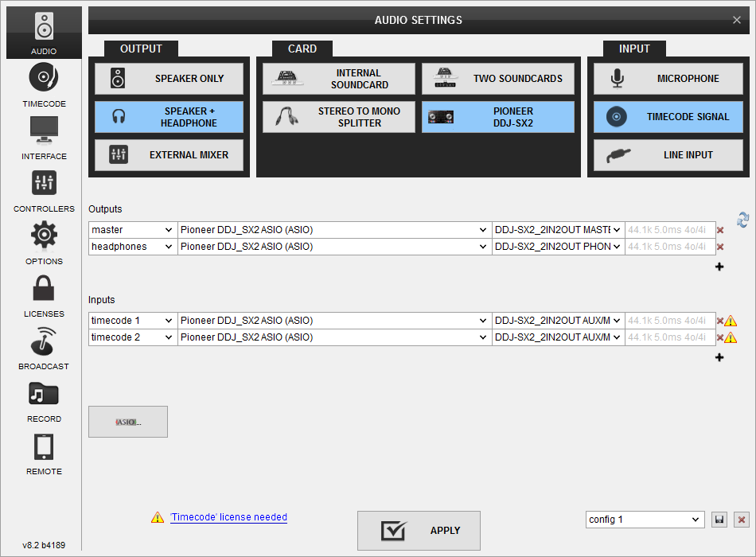Add a new output row
The image size is (756, 557).
[719, 267]
